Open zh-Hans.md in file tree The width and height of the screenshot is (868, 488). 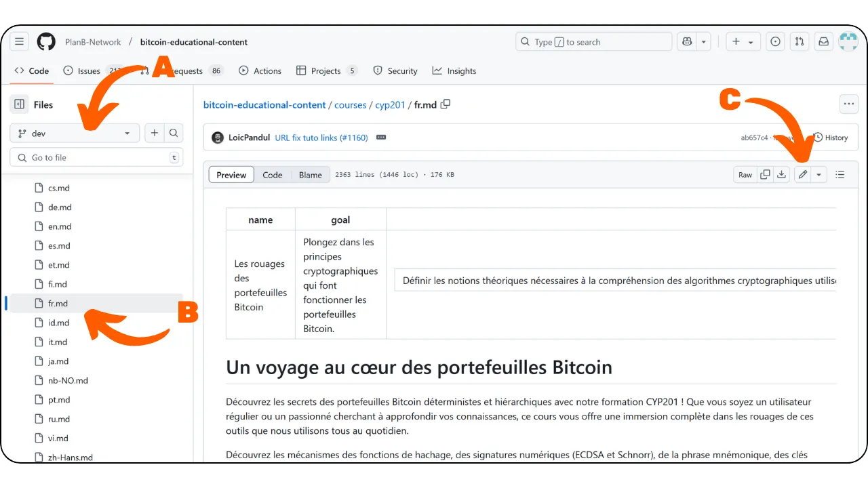[x=71, y=457]
